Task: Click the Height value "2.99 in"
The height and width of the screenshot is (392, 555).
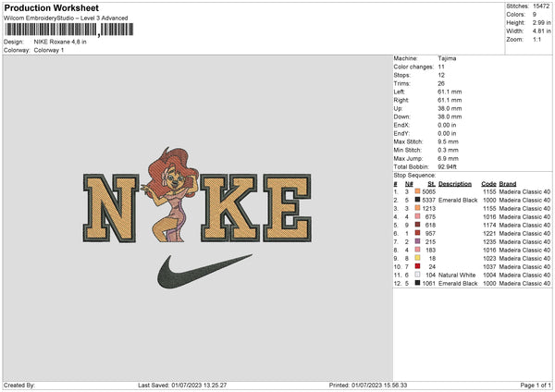Action: point(541,22)
